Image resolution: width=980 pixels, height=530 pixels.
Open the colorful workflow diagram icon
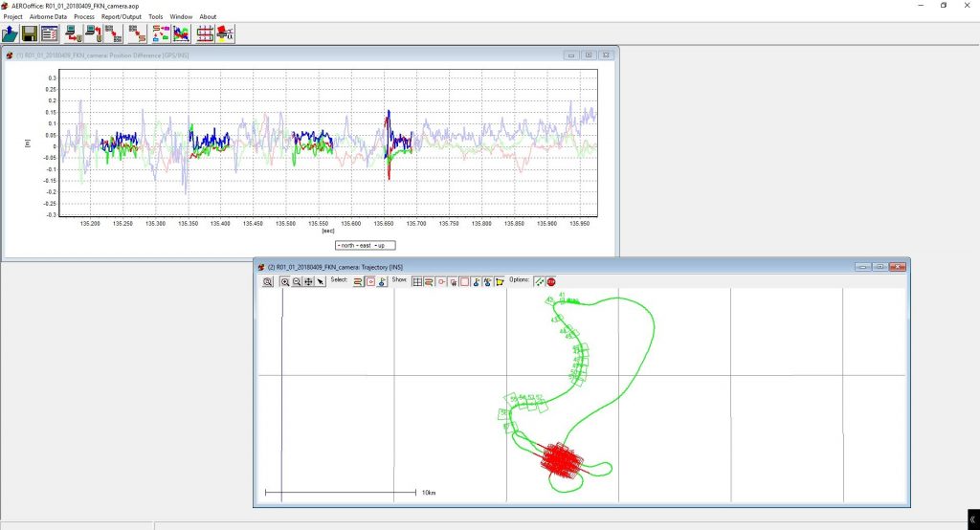point(161,33)
